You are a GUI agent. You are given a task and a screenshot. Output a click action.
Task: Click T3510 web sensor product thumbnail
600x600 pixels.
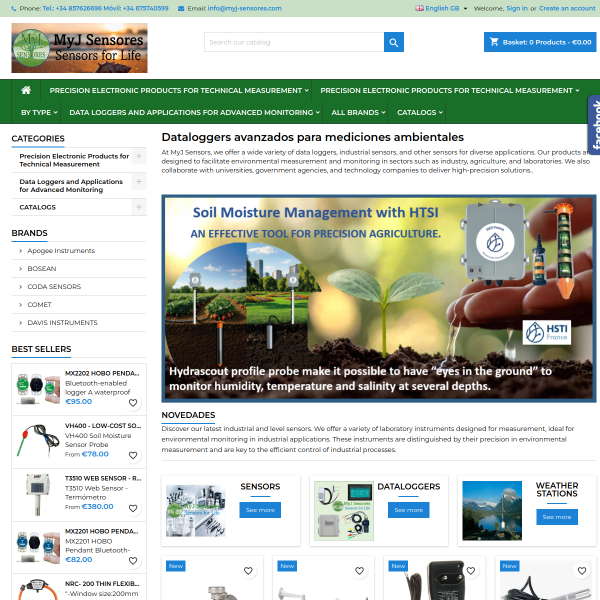[37, 494]
